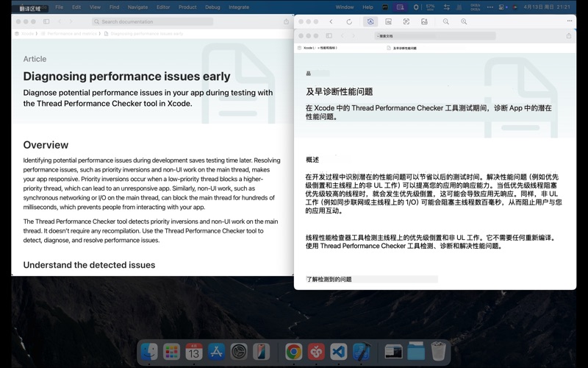Click the 了解检测到的问题 heading link
The image size is (588, 368).
point(329,280)
